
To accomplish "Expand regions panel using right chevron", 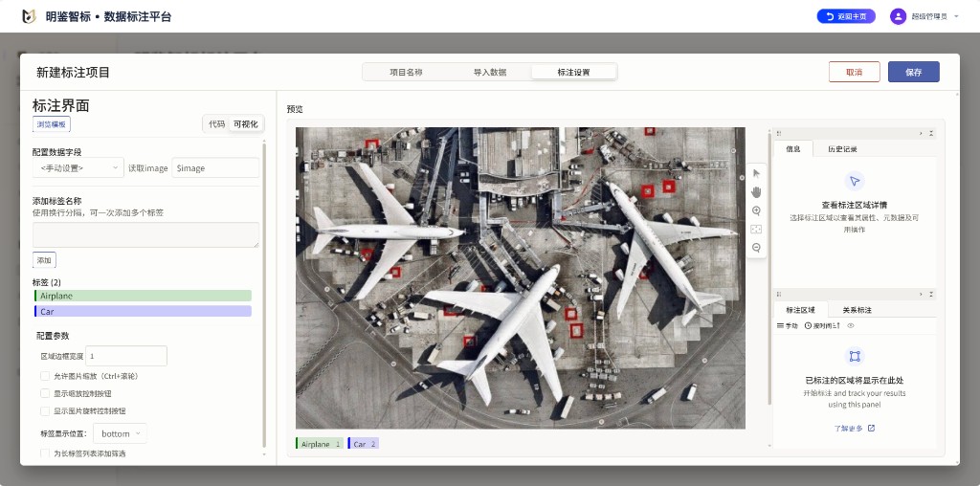I will [921, 294].
